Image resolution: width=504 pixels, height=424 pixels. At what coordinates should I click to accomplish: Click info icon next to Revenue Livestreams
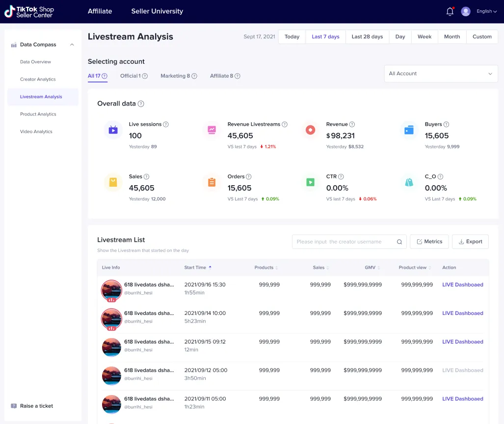285,125
